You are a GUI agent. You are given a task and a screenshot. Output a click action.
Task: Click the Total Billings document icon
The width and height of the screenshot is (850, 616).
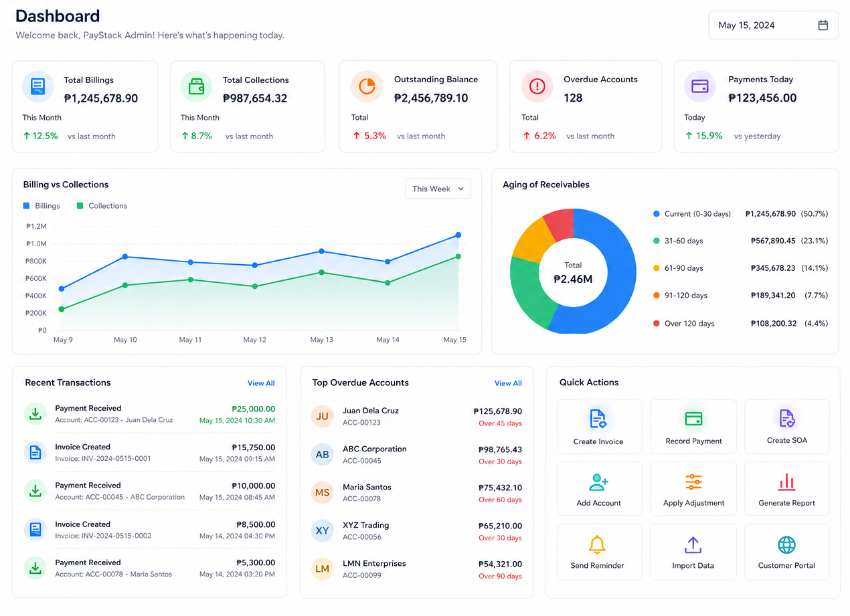pyautogui.click(x=38, y=86)
